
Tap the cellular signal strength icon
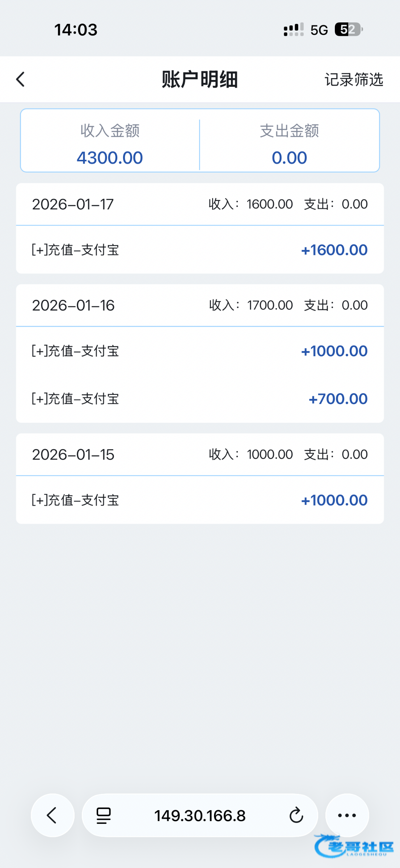pos(294,30)
